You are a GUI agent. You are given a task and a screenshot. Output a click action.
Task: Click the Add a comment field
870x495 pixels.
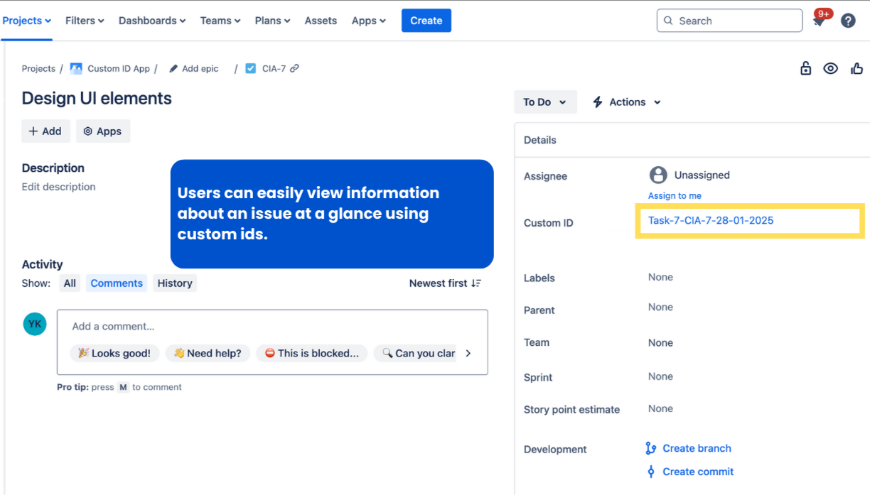(x=272, y=326)
